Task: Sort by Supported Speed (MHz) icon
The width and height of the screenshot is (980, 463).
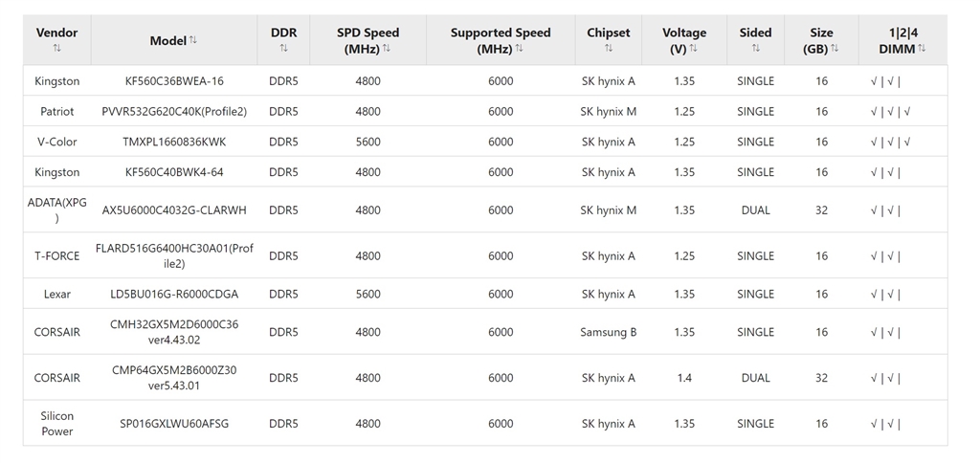Action: (x=520, y=48)
